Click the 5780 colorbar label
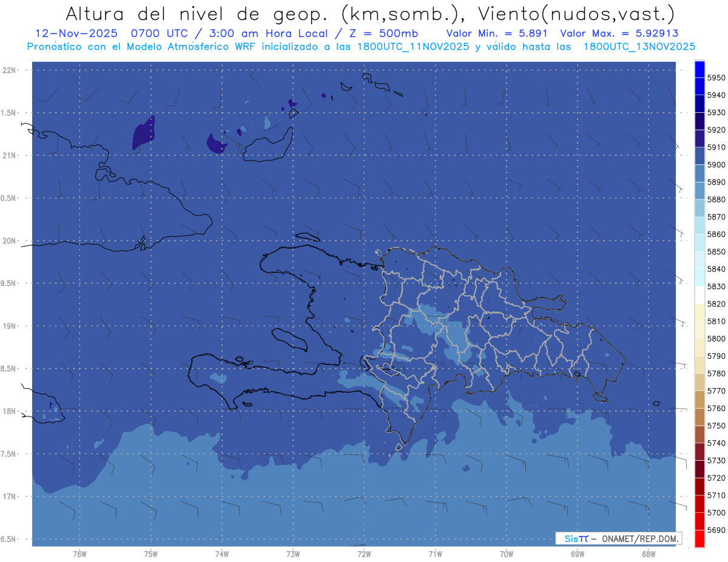Image resolution: width=728 pixels, height=562 pixels. [716, 373]
